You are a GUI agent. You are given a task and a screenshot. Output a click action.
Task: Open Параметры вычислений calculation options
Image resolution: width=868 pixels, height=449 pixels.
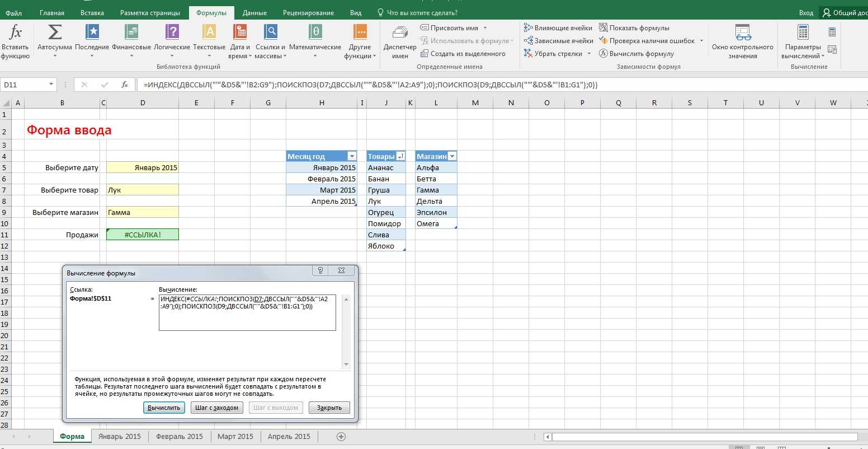point(803,42)
